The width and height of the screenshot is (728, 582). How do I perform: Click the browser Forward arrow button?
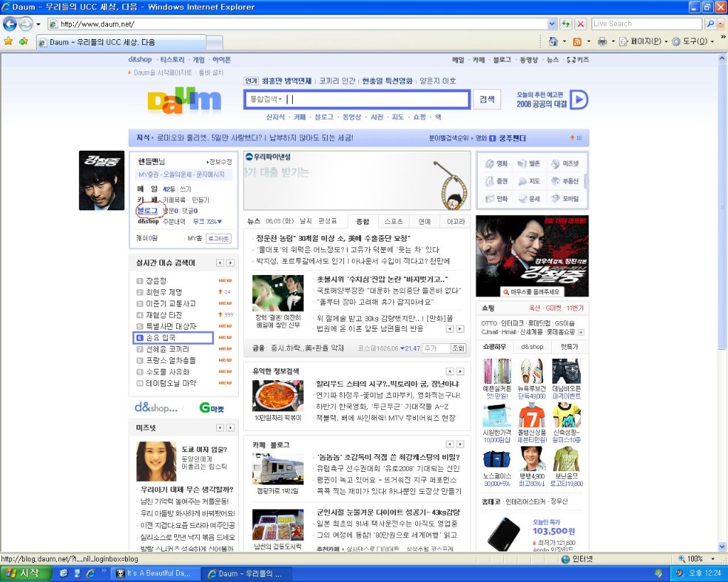(26, 23)
